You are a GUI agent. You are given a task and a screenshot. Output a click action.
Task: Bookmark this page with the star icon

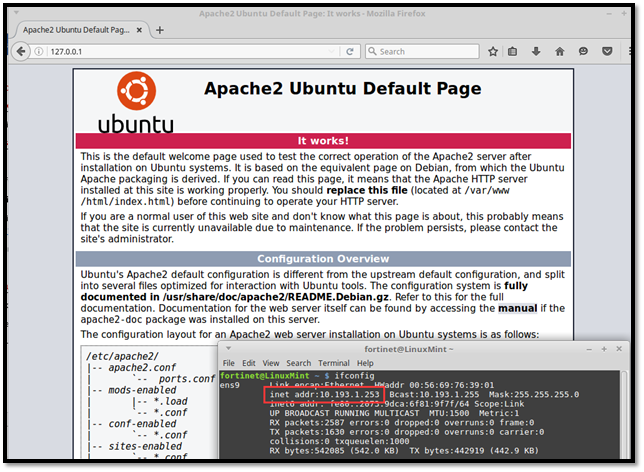pos(493,51)
